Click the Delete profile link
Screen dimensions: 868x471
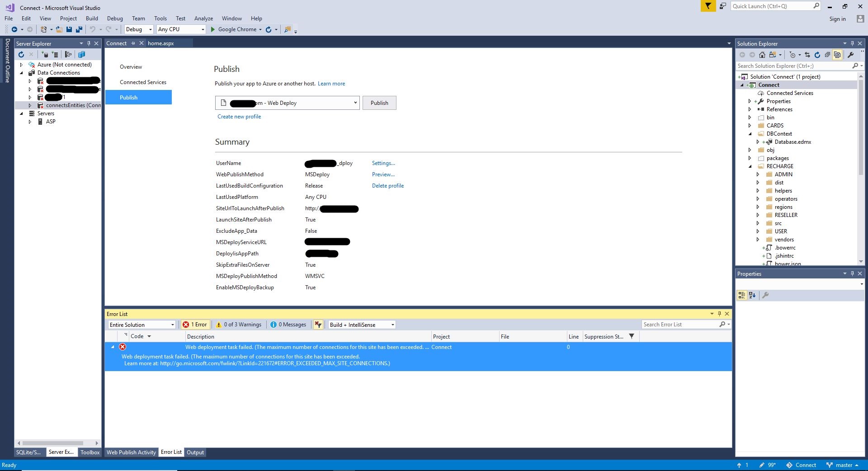[388, 186]
